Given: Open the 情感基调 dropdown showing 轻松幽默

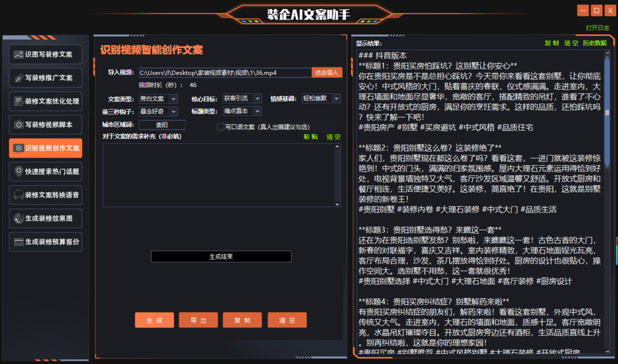Looking at the screenshot, I should 321,98.
